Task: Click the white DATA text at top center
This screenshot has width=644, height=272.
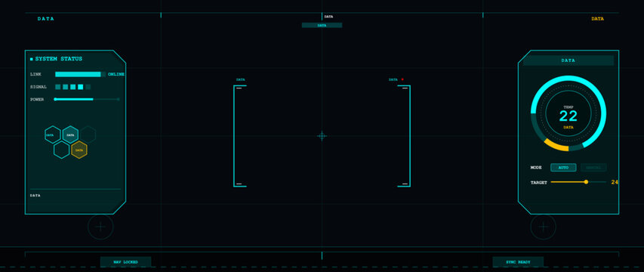Action: pyautogui.click(x=328, y=17)
